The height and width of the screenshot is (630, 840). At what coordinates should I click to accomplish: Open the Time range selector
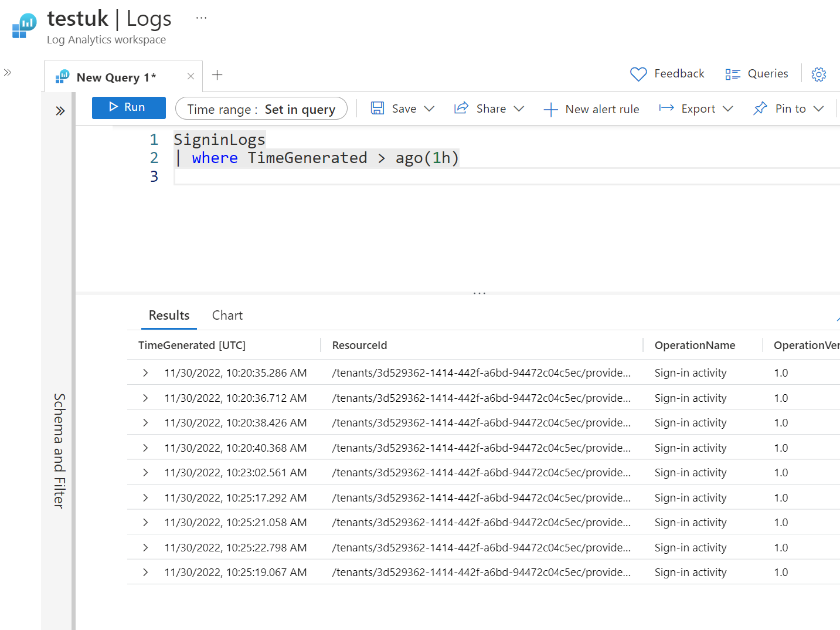pyautogui.click(x=261, y=109)
